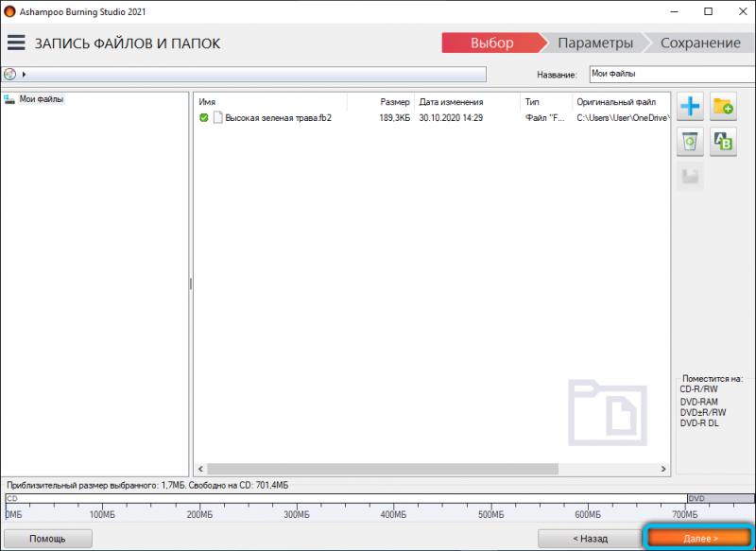Image resolution: width=756 pixels, height=551 pixels.
Task: Switch to the Параметры step tab
Action: 595,43
